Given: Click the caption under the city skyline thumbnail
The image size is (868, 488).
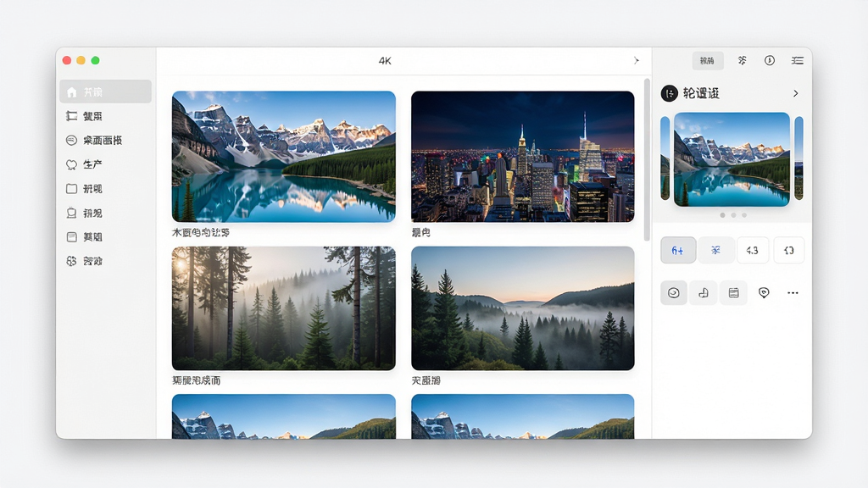Looking at the screenshot, I should tap(420, 232).
